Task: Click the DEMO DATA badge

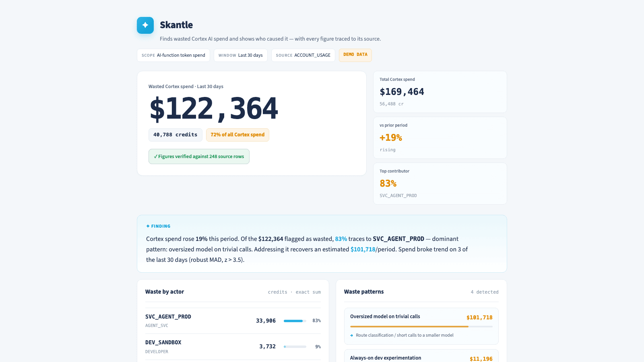Action: point(355,55)
